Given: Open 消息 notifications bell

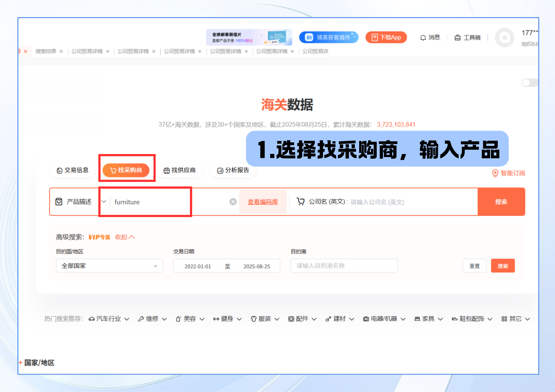Looking at the screenshot, I should click(430, 37).
